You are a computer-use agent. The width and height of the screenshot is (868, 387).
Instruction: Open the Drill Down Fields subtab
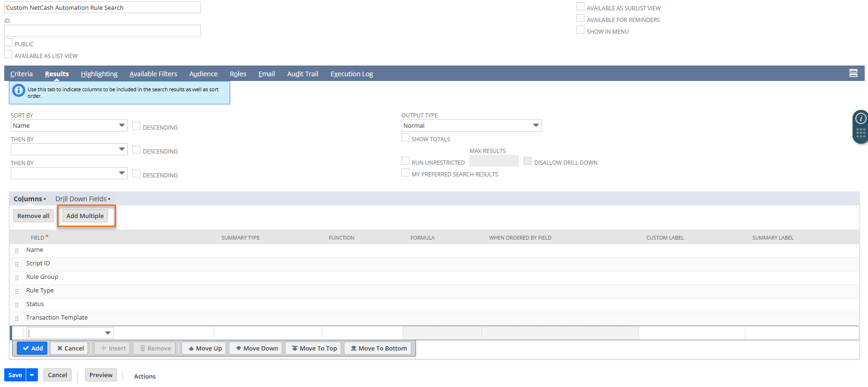pos(81,199)
